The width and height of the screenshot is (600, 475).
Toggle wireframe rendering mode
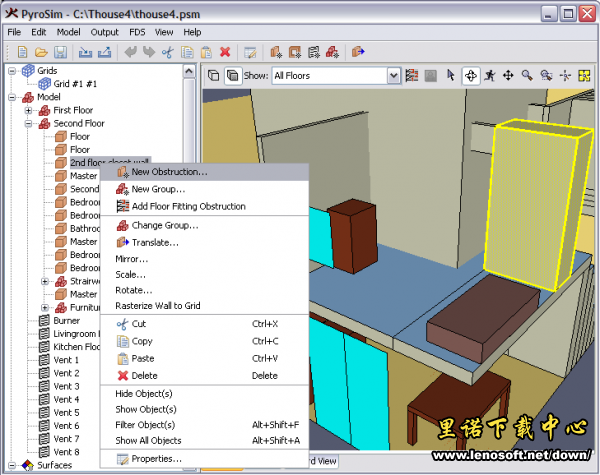click(214, 75)
